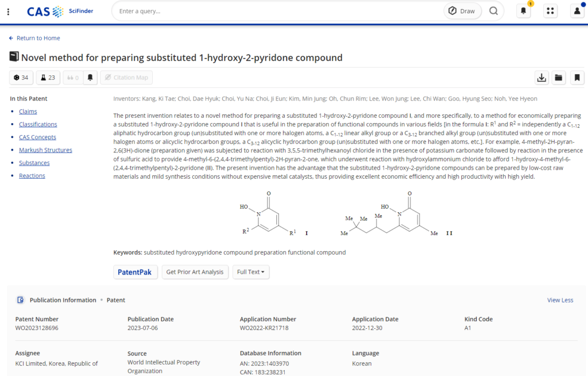Jump to Claims section
588x376 pixels.
[x=28, y=112]
